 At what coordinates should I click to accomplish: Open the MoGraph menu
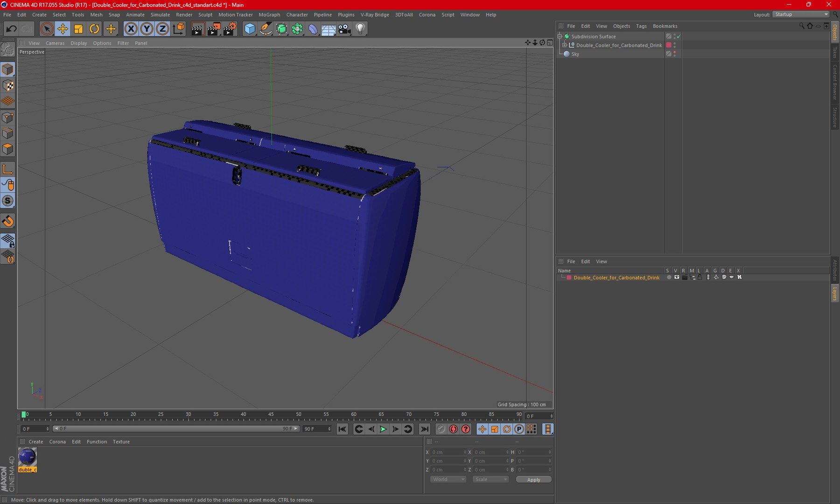click(269, 14)
